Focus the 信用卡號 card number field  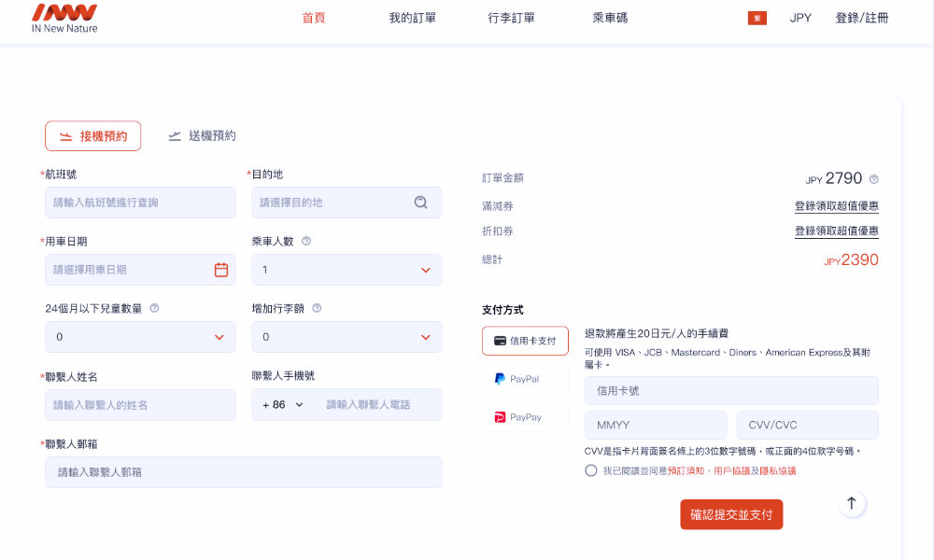[x=731, y=391]
